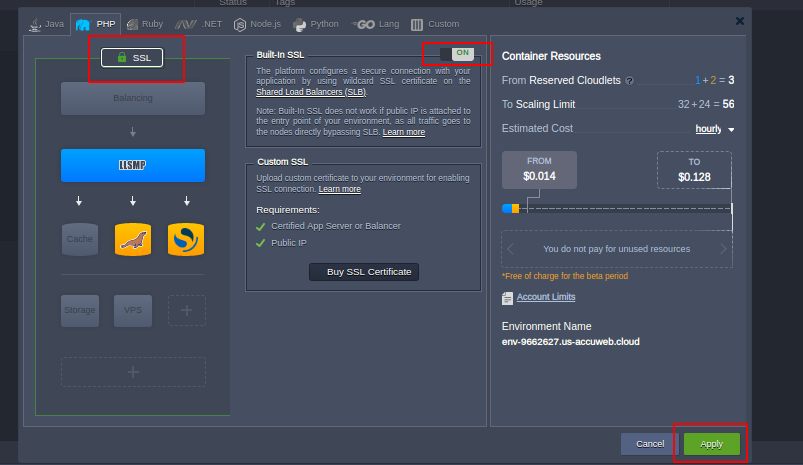Switch to the Java tab
Viewport: 803px width, 465px height.
tap(46, 23)
